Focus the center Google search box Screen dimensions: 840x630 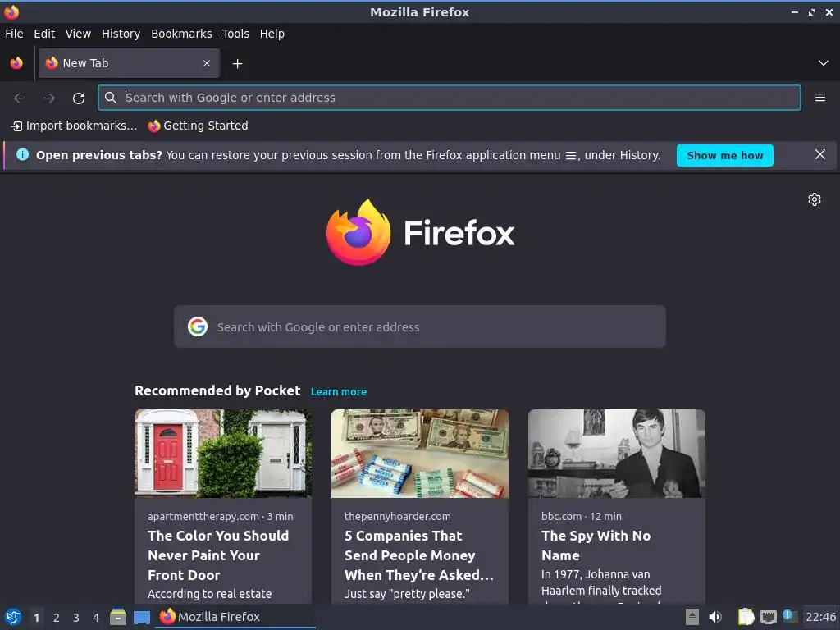(x=420, y=326)
